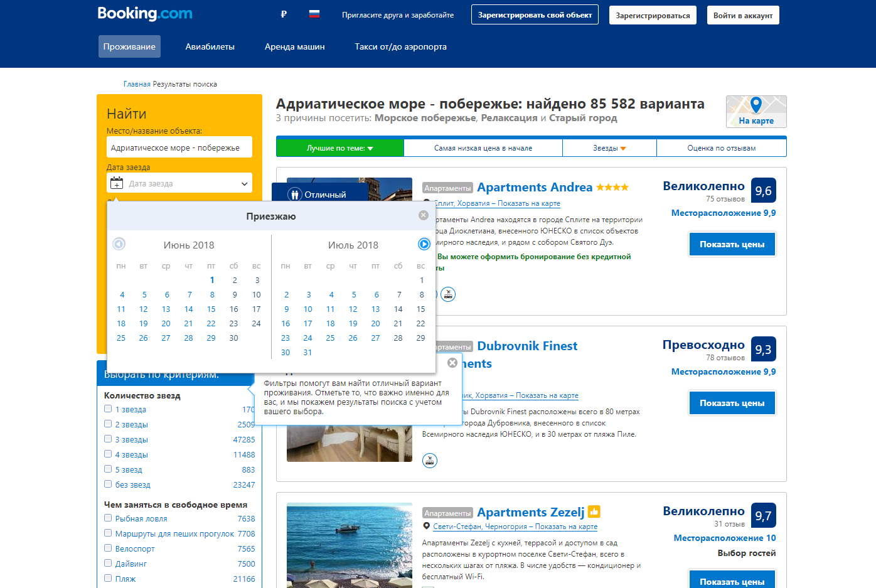Click 'Пригласите друга и заработайте' link
This screenshot has height=588, width=876.
[x=398, y=15]
